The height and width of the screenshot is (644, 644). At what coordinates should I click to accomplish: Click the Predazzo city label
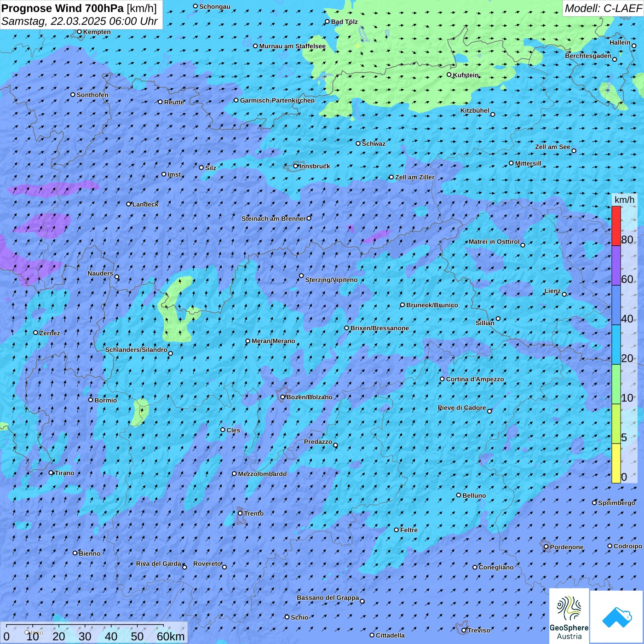(318, 442)
